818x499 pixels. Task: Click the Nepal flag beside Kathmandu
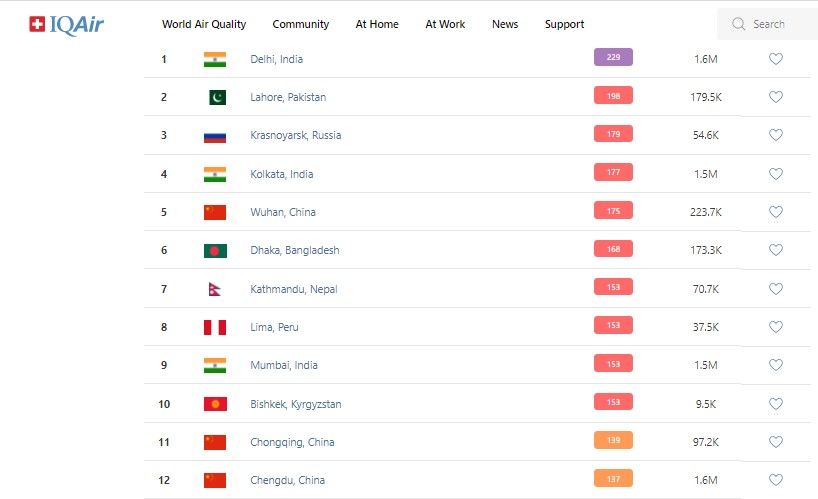click(x=215, y=289)
